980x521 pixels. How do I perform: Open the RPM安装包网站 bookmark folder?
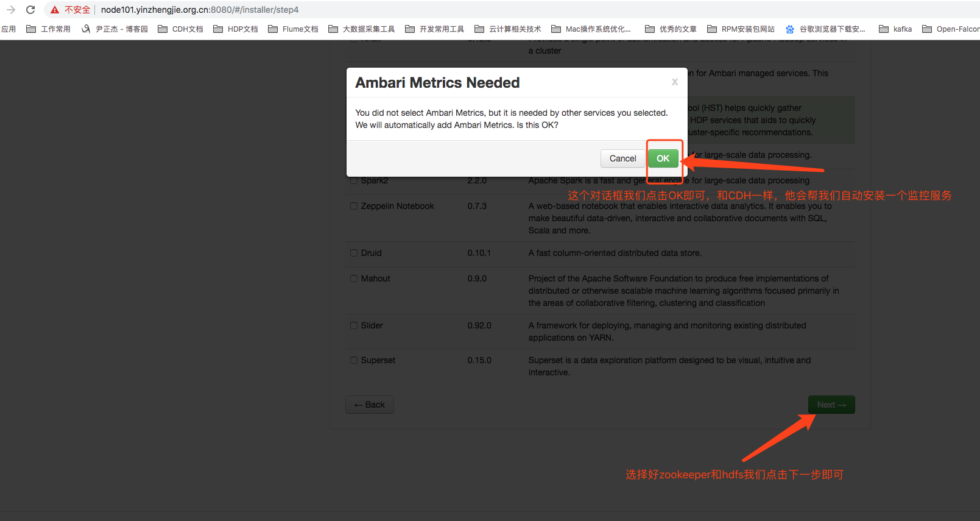pyautogui.click(x=741, y=29)
